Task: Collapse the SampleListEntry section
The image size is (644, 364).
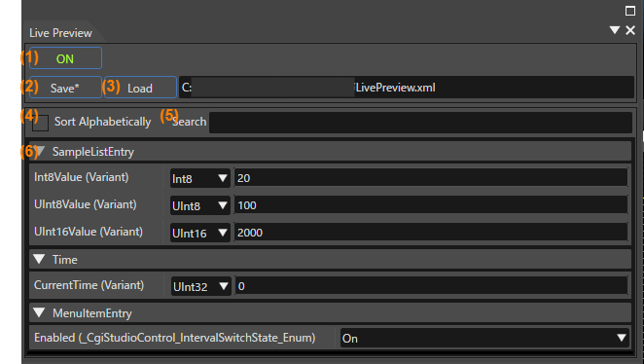Action: pyautogui.click(x=40, y=151)
